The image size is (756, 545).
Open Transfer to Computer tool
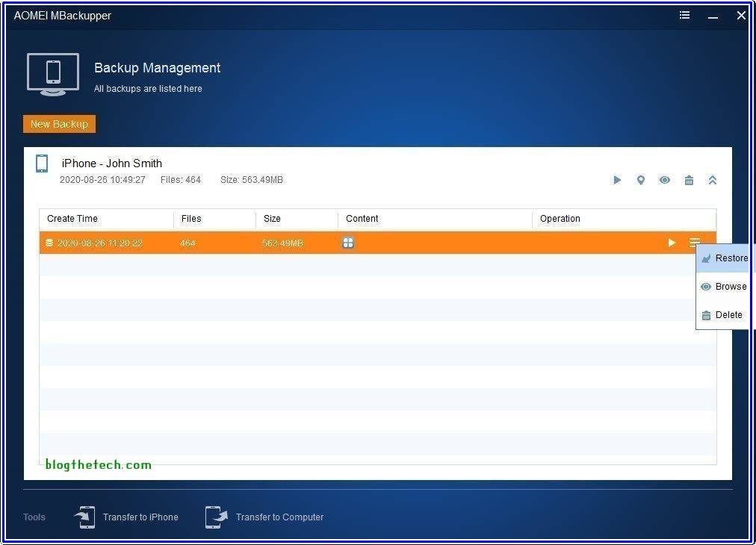click(x=265, y=517)
